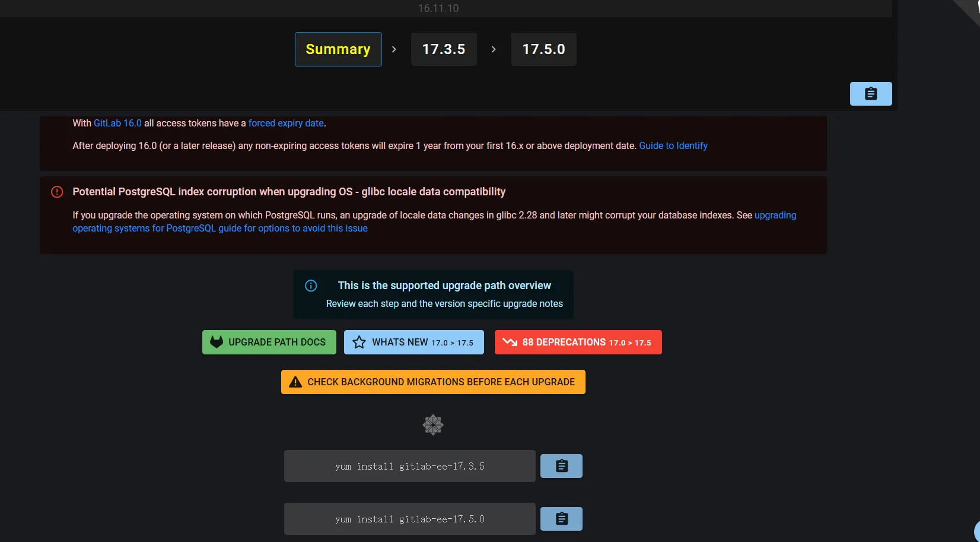980x542 pixels.
Task: Click the Potential PostgreSQL index corruption heading
Action: (289, 192)
